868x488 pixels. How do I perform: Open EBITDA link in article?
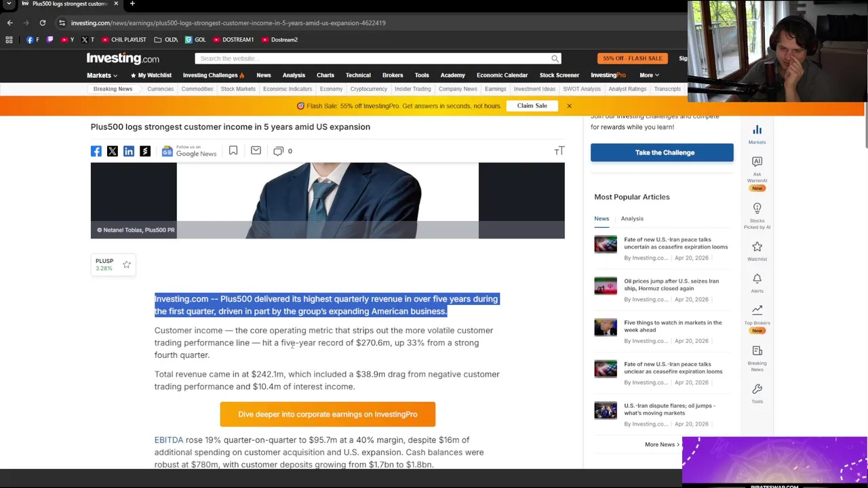tap(169, 440)
